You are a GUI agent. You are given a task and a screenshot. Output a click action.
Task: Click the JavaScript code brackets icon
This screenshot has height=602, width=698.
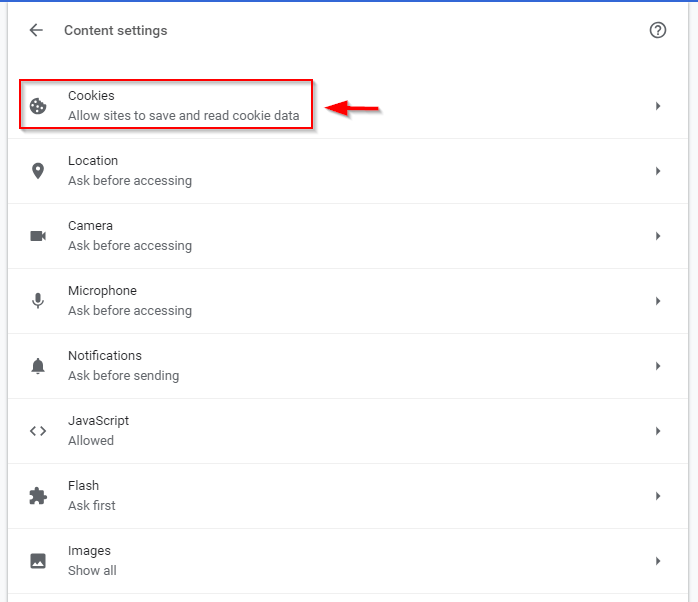point(38,431)
